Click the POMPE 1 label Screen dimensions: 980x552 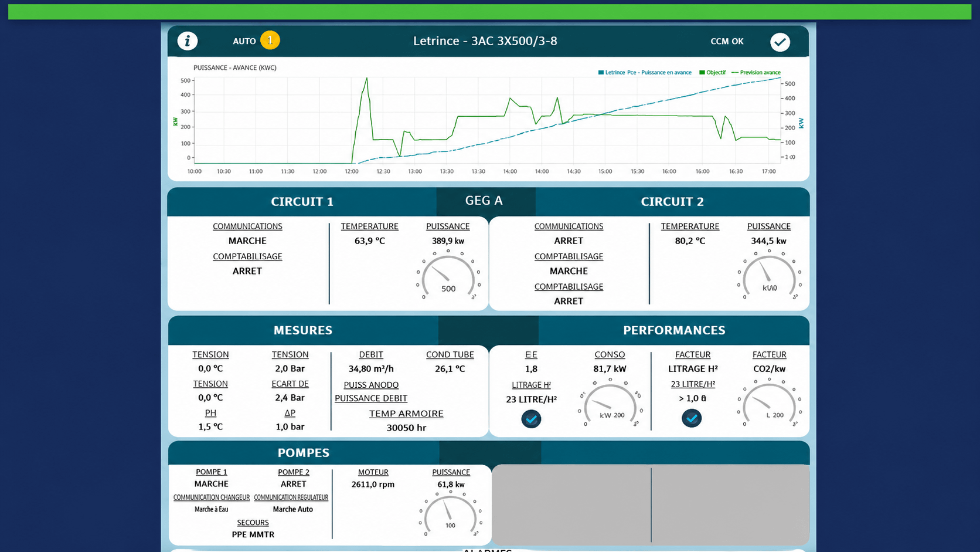[211, 472]
